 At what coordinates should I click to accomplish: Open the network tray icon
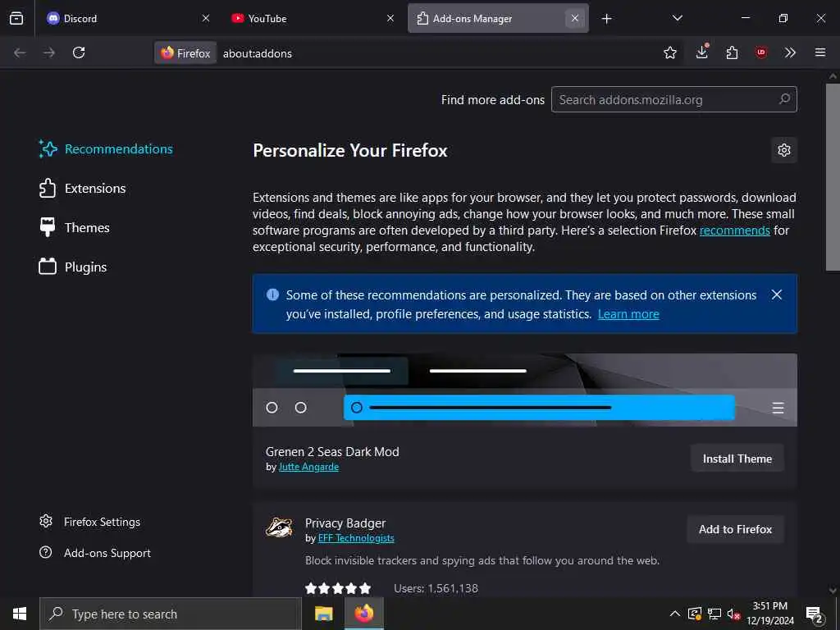pos(714,614)
